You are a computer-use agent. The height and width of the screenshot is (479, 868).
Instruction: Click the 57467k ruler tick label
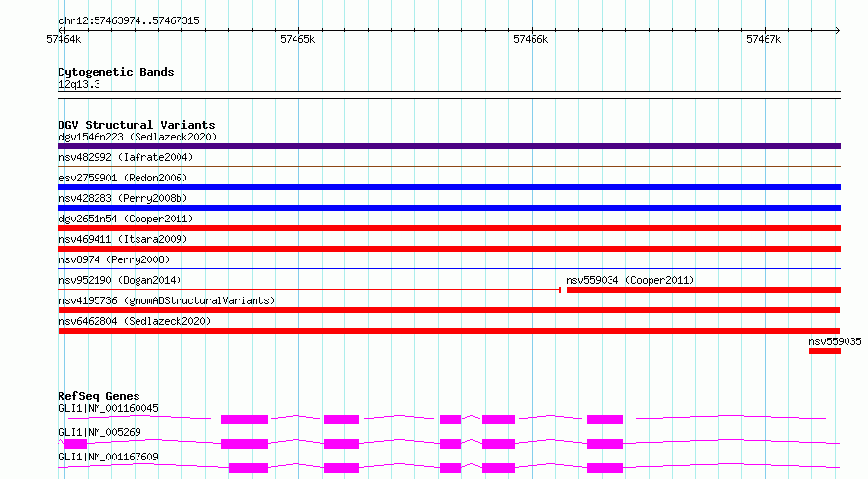[x=764, y=39]
